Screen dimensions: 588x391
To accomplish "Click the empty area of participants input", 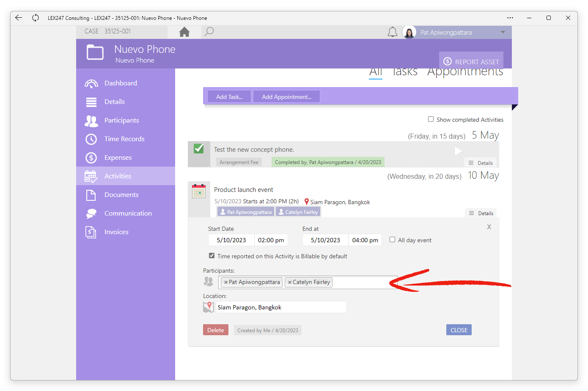I will (364, 282).
